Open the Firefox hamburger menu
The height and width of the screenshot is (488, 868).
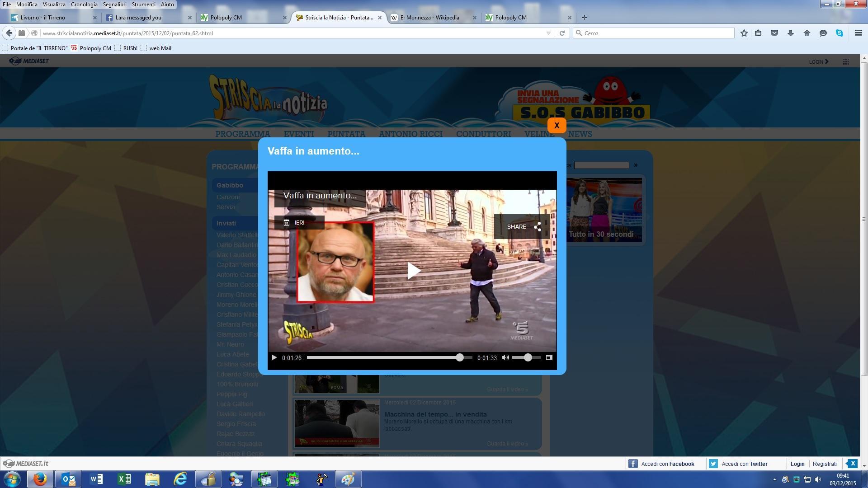coord(858,33)
